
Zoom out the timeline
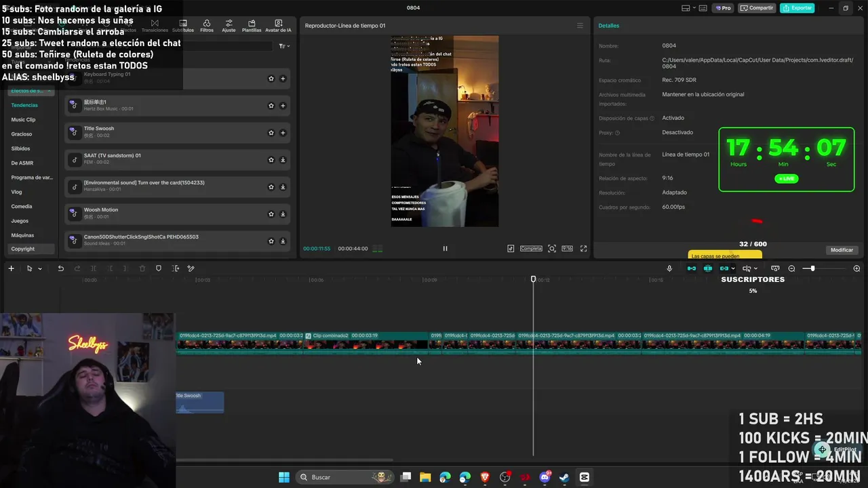[791, 269]
